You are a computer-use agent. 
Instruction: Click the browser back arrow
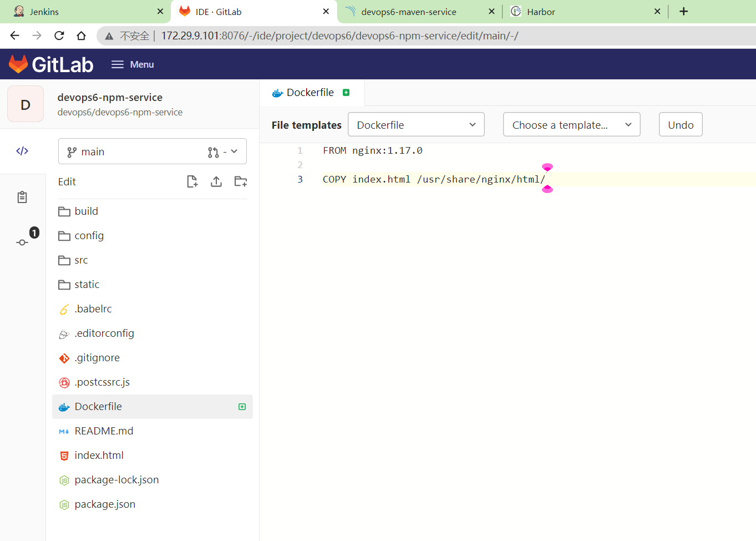pyautogui.click(x=15, y=36)
